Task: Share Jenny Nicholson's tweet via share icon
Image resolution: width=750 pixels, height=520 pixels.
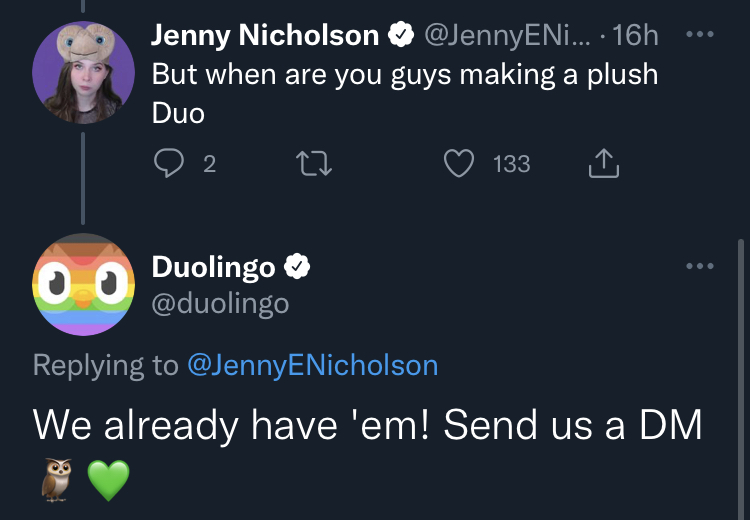Action: coord(604,163)
